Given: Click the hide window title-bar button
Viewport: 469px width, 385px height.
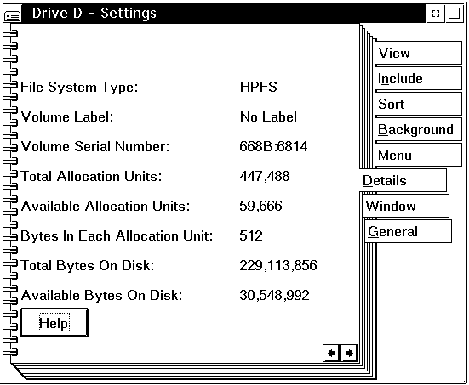Looking at the screenshot, I should [435, 14].
